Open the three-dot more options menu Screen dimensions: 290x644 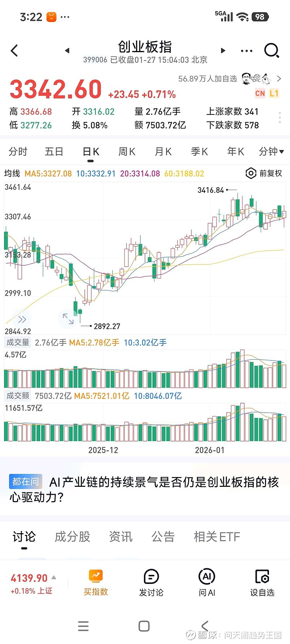click(x=246, y=51)
